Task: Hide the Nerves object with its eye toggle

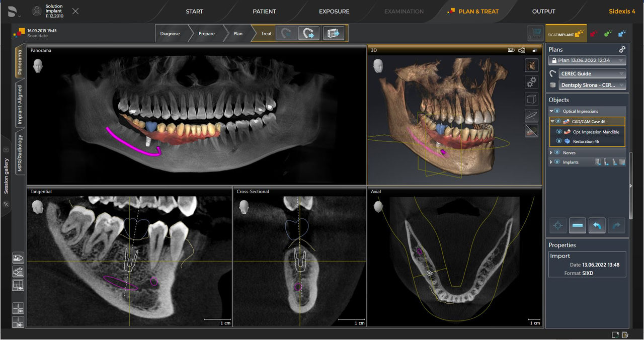Action: 557,152
